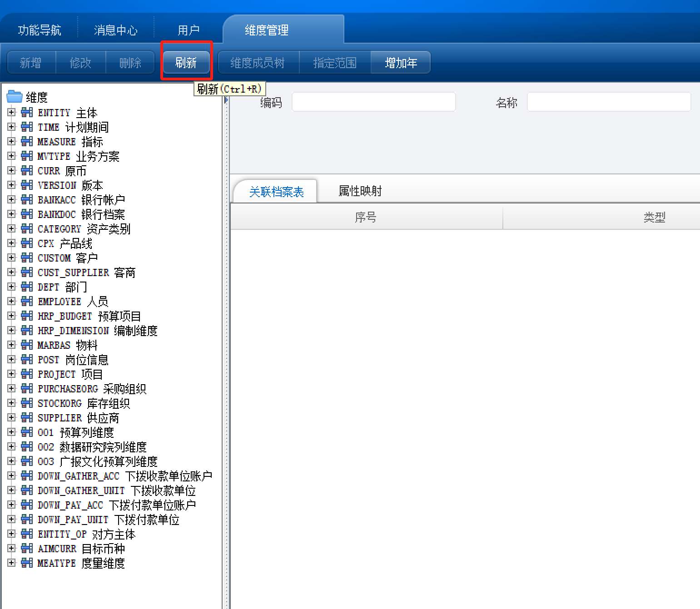Viewport: 700px width, 609px height.
Task: Click the 新增 button
Action: tap(31, 62)
